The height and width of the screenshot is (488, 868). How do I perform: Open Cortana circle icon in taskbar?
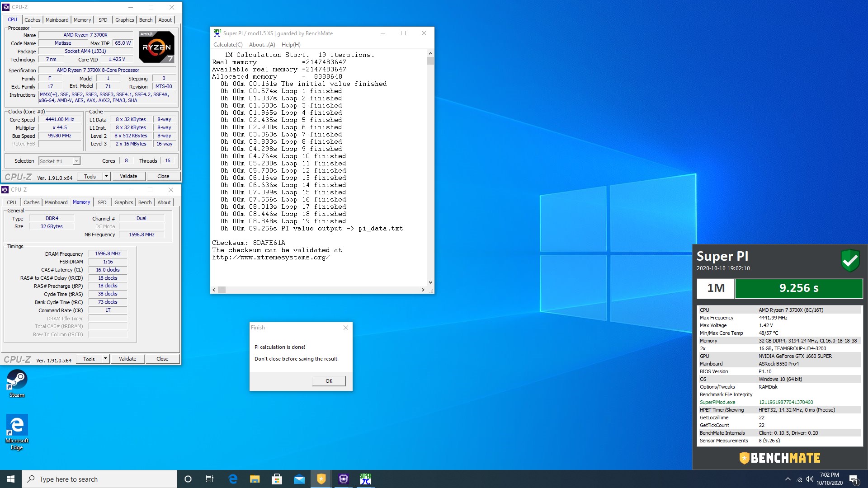point(188,479)
